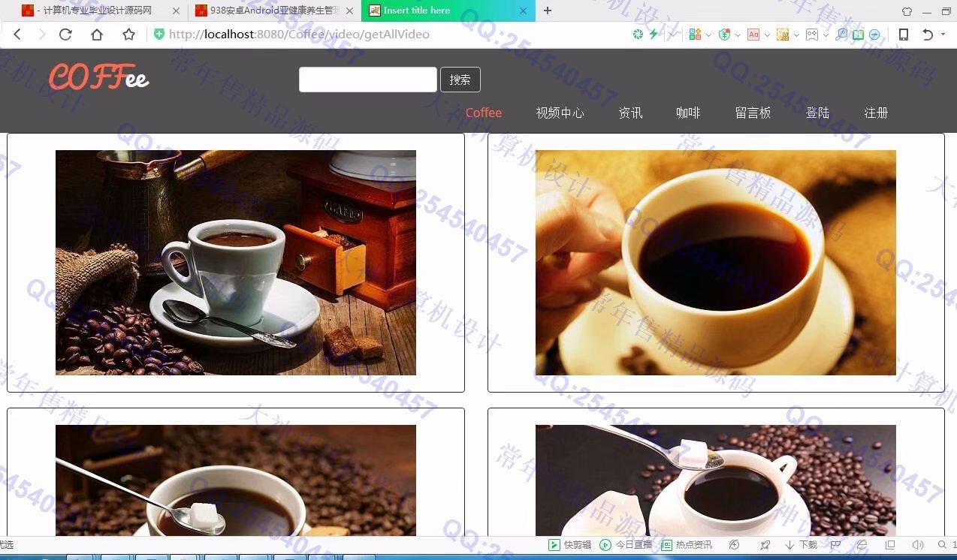Image resolution: width=957 pixels, height=560 pixels.
Task: Expand dropdown next to green shield icon
Action: pos(738,35)
